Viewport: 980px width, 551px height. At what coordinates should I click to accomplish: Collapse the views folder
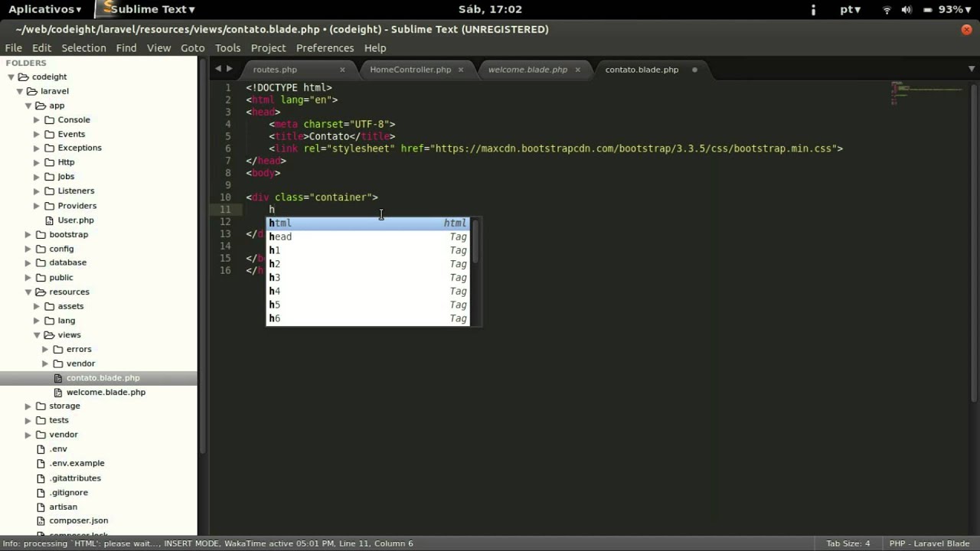click(37, 334)
